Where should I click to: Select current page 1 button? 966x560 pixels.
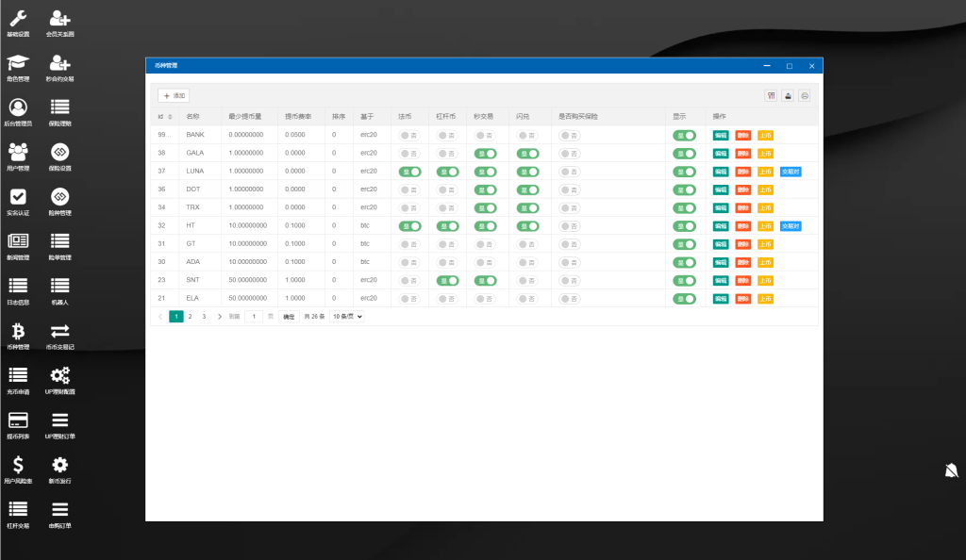click(x=176, y=317)
